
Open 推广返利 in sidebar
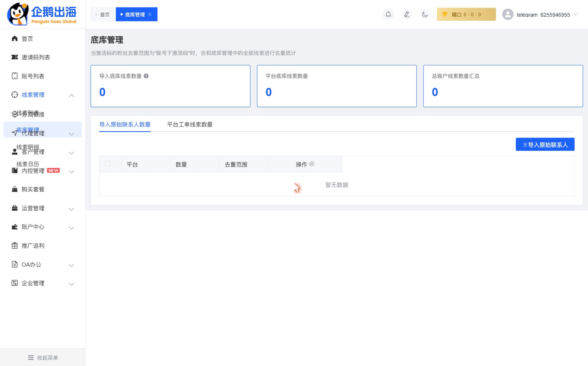(x=33, y=245)
